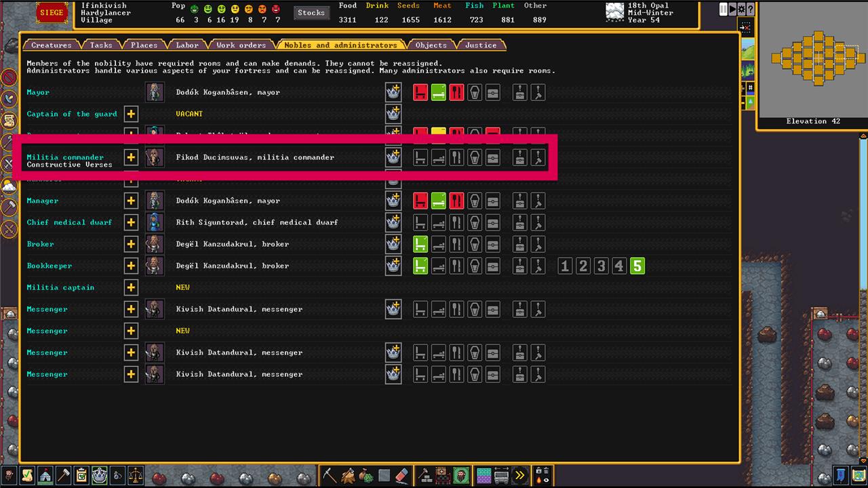The image size is (868, 488).
Task: Open the help question mark icon
Action: [750, 9]
